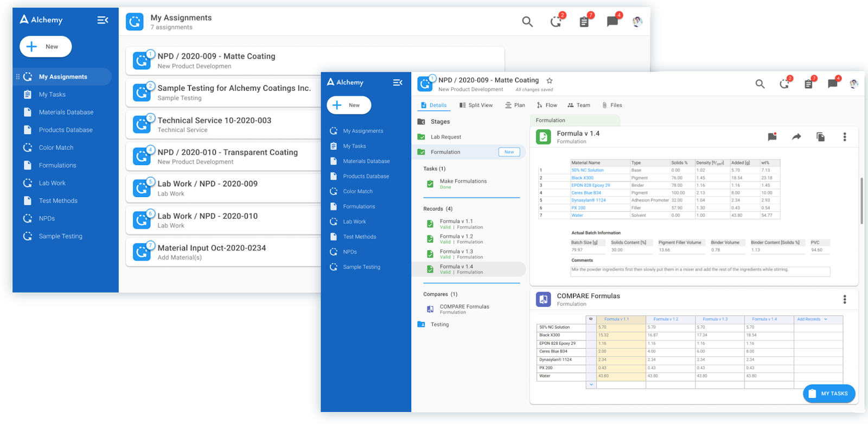Click the user avatar in the My Assignments window
This screenshot has height=429, width=868.
(637, 22)
